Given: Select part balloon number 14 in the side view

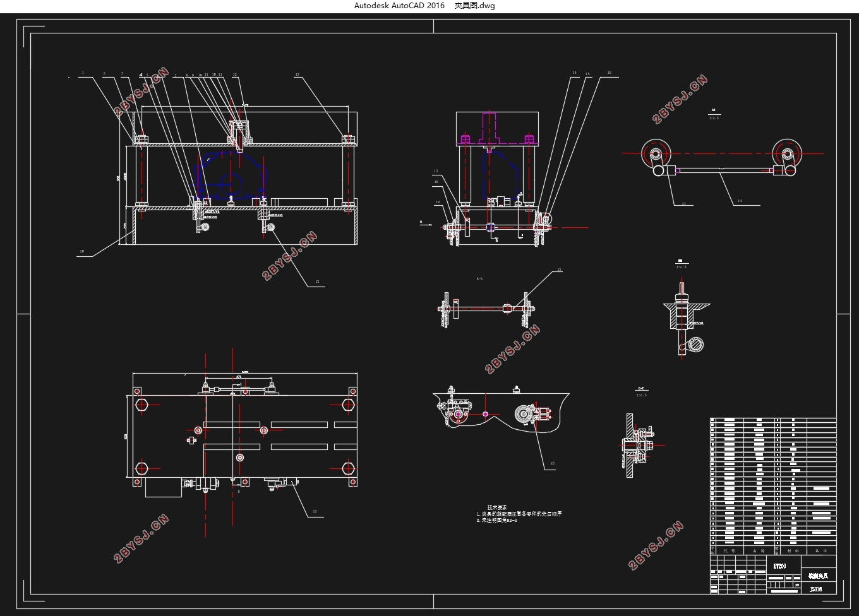Looking at the screenshot, I should (x=575, y=73).
